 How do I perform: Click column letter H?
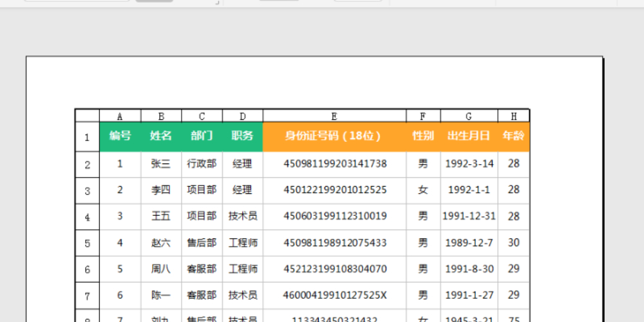coord(513,116)
